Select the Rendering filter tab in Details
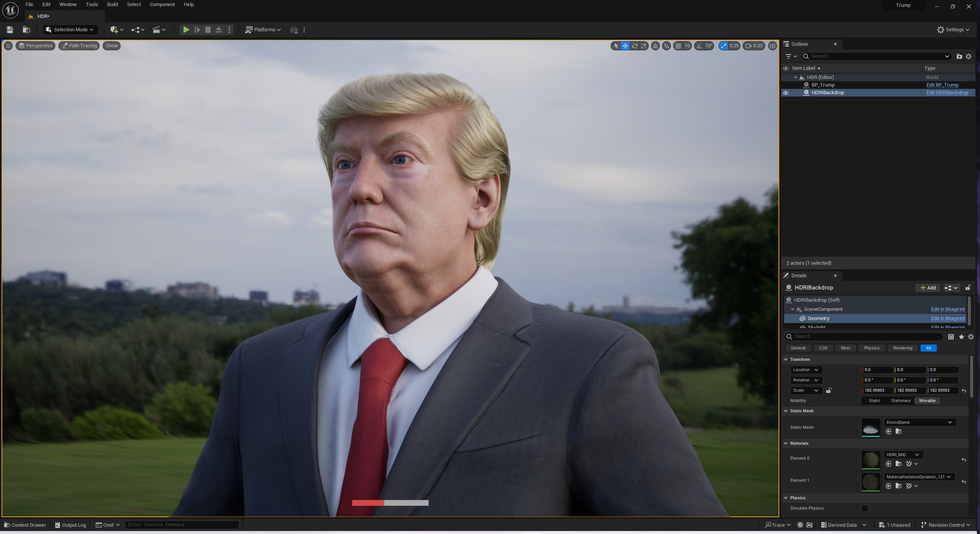Screen dimensions: 980x534 [x=903, y=348]
